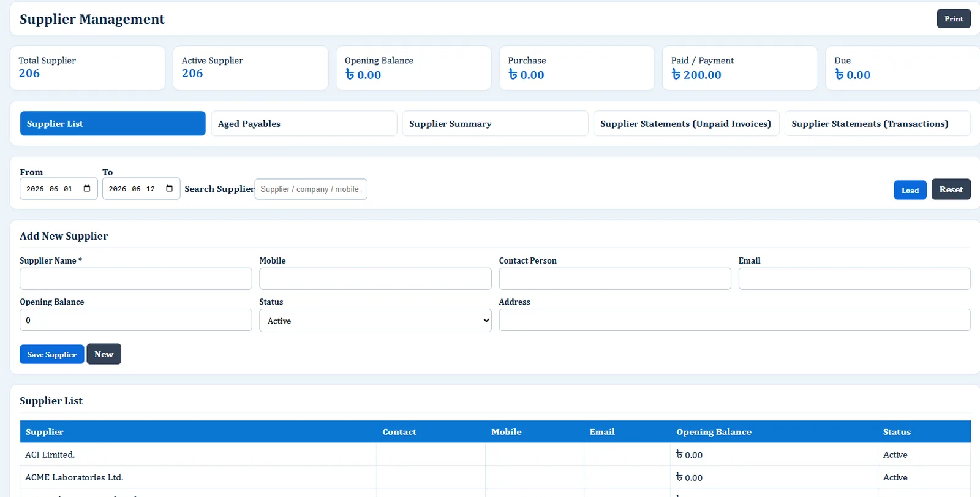Click the Due summary card amount
The image size is (980, 497).
[x=852, y=75]
